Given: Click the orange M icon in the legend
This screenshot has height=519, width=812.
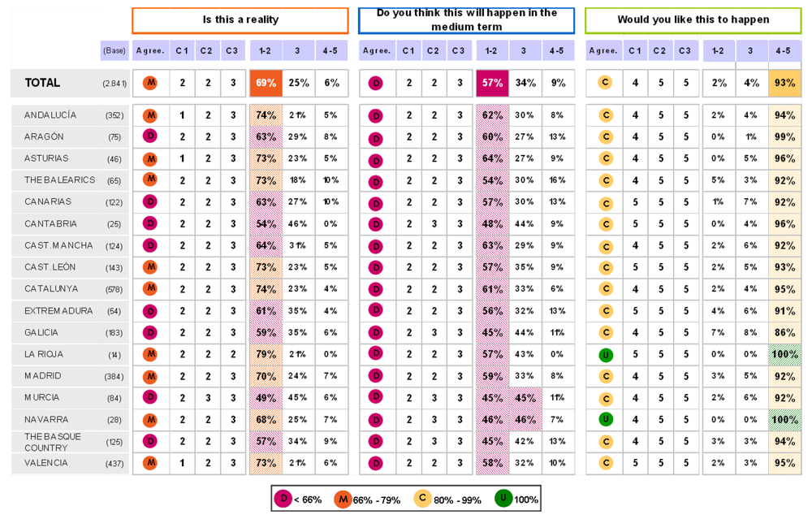Looking at the screenshot, I should 342,499.
